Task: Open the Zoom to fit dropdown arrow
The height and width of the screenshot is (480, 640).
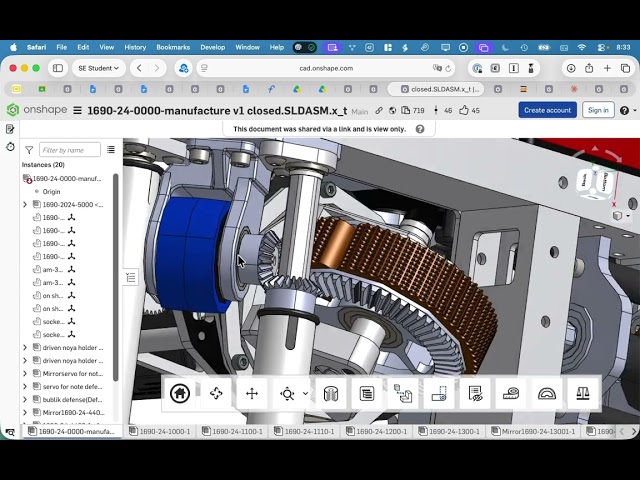Action: (305, 393)
